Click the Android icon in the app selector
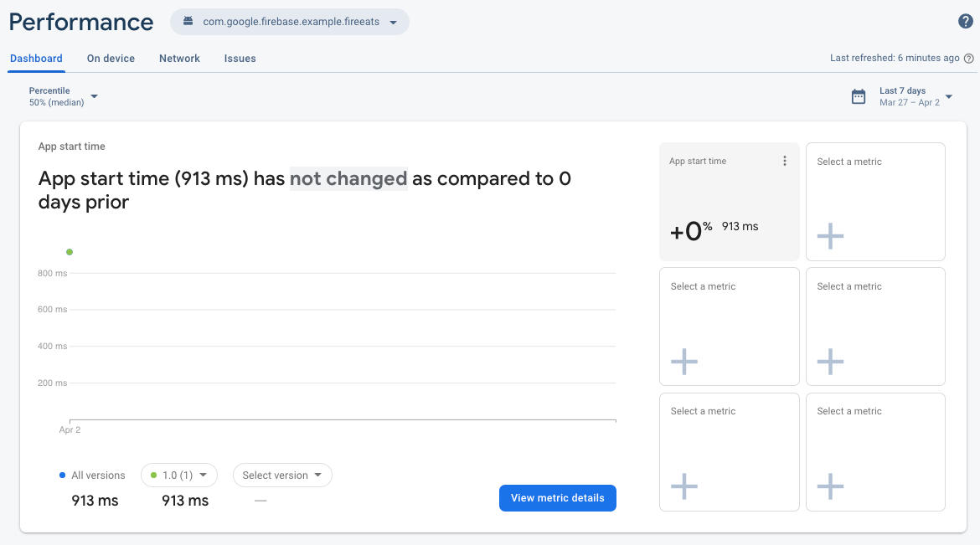Screen dimensions: 980x545 188,23
